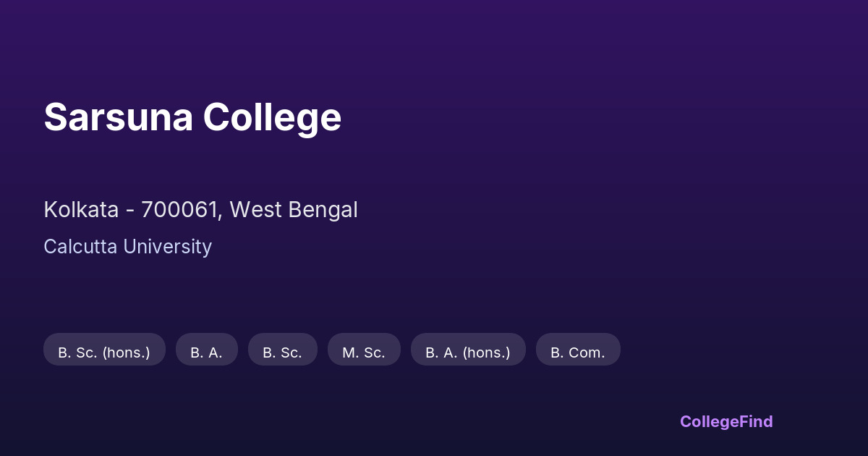The image size is (868, 456).
Task: Click the word University below the address
Action: [167, 247]
